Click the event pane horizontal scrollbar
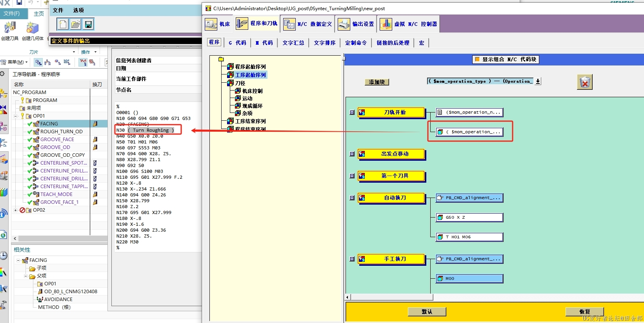The height and width of the screenshot is (323, 644). (x=392, y=297)
